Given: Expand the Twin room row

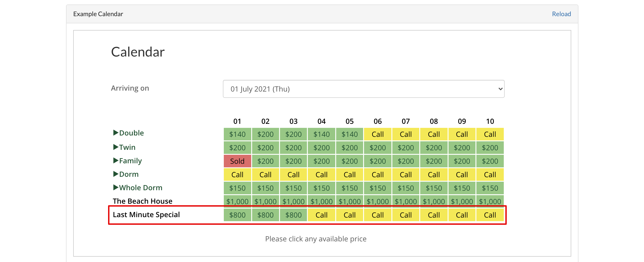Looking at the screenshot, I should (x=115, y=147).
